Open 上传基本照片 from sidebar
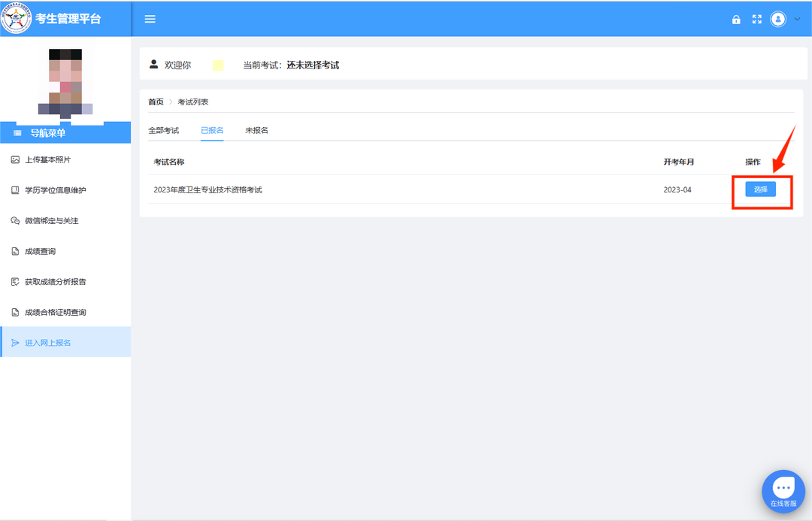Image resolution: width=812 pixels, height=521 pixels. (x=48, y=160)
